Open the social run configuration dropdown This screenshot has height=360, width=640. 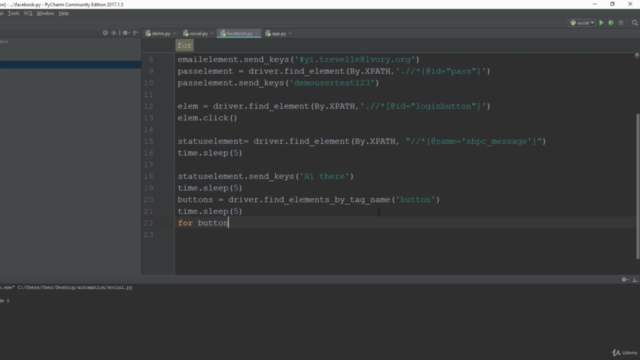coord(582,23)
